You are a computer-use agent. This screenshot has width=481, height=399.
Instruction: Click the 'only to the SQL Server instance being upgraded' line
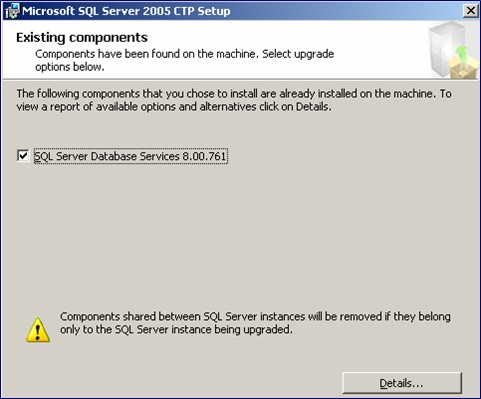click(x=176, y=329)
